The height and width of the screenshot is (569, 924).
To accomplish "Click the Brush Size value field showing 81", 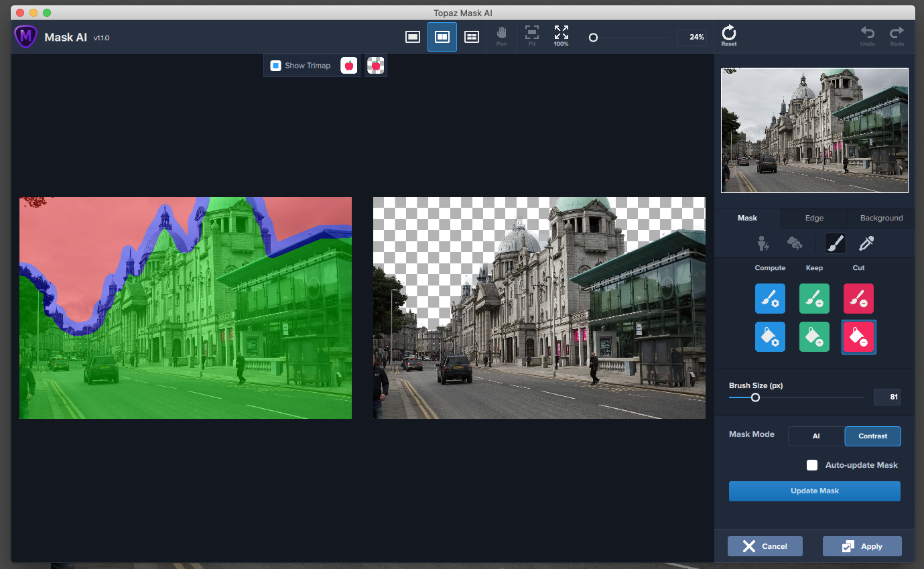I will pyautogui.click(x=887, y=397).
